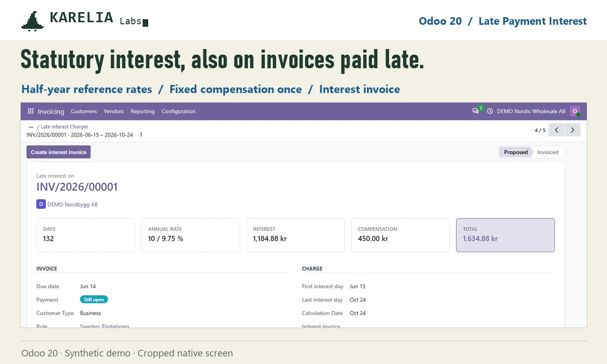Click the Karelia Labs tree logo
The width and height of the screenshot is (607, 364).
(32, 21)
